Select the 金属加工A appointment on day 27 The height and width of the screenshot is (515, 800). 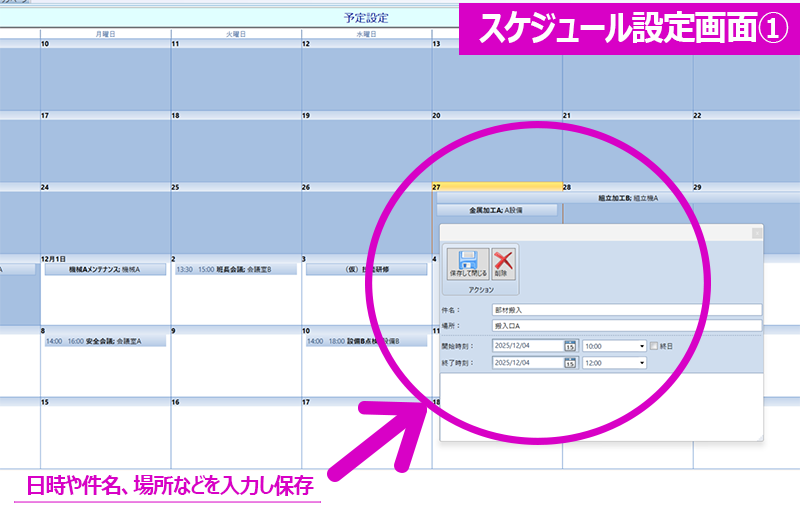497,211
